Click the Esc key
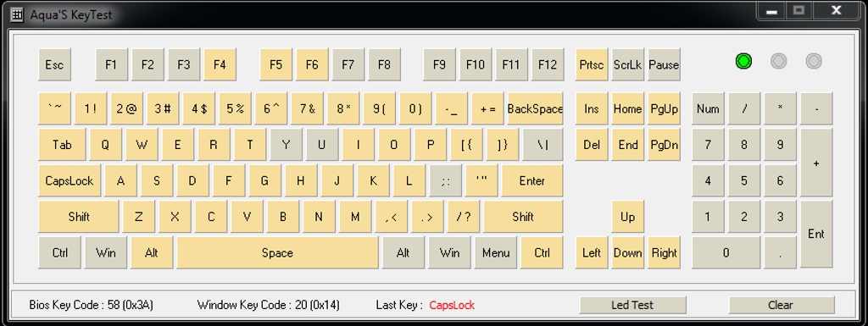The height and width of the screenshot is (326, 868). tap(54, 64)
